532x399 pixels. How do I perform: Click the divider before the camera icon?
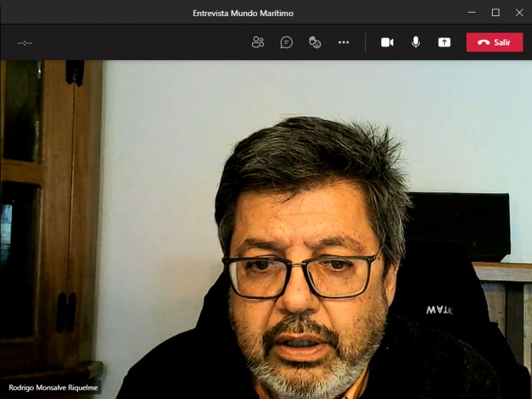(365, 42)
